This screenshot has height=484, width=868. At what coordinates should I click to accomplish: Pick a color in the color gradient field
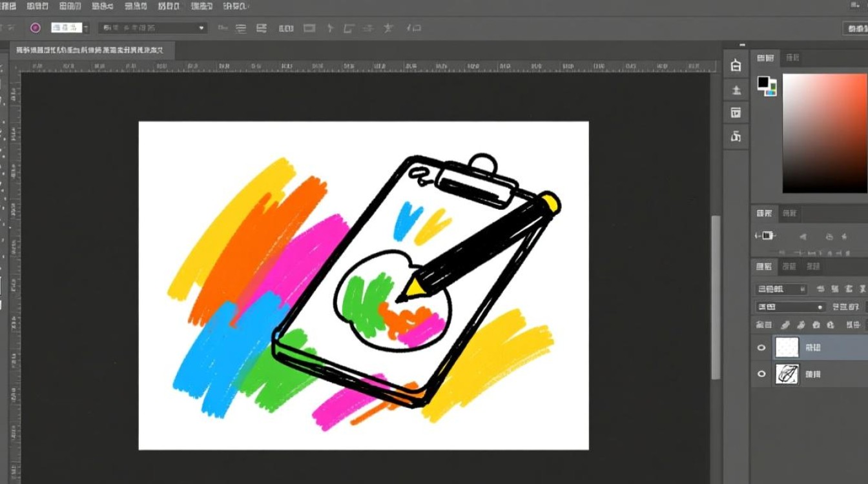point(825,132)
